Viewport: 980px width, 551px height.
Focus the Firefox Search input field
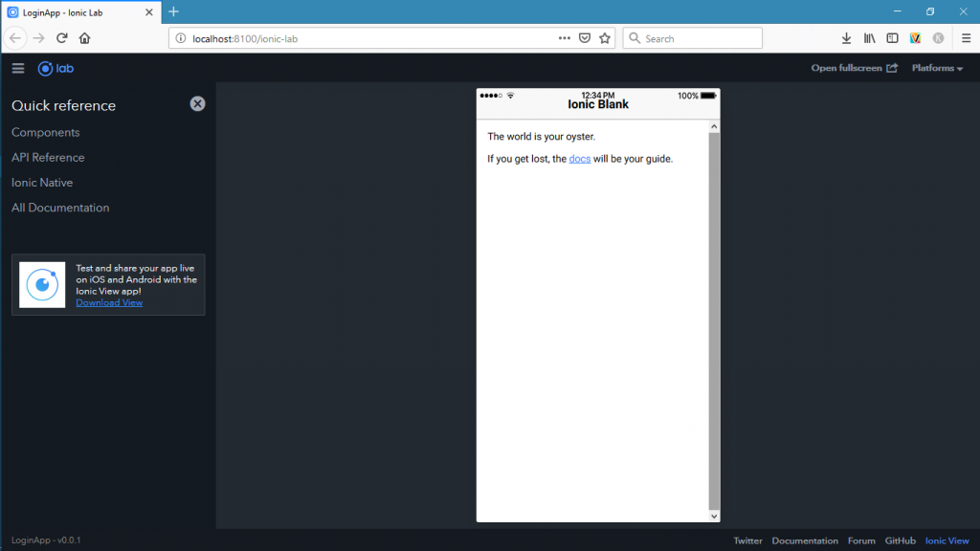(x=699, y=38)
